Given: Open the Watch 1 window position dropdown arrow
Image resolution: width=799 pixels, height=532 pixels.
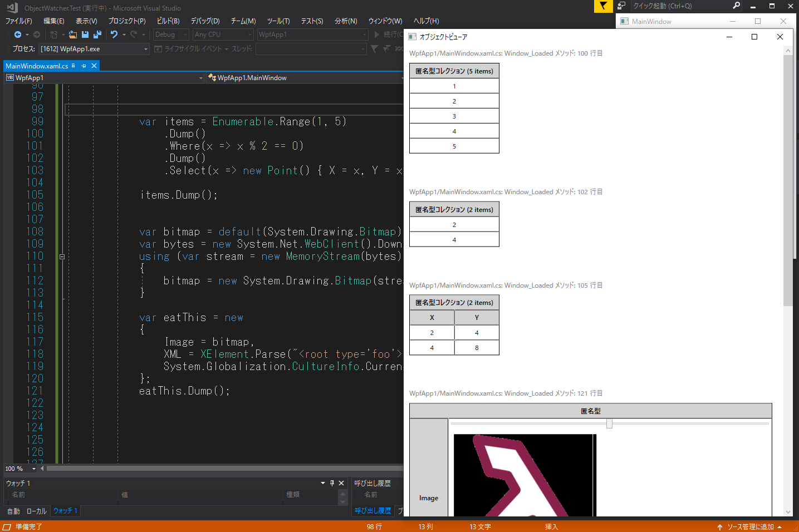Looking at the screenshot, I should coord(323,483).
